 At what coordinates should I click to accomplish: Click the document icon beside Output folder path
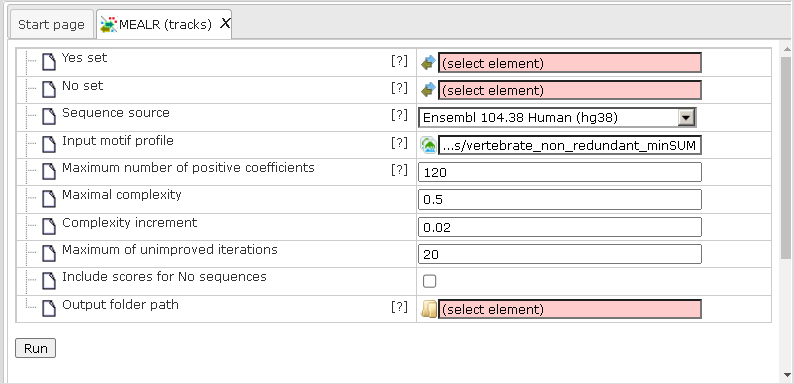point(49,309)
